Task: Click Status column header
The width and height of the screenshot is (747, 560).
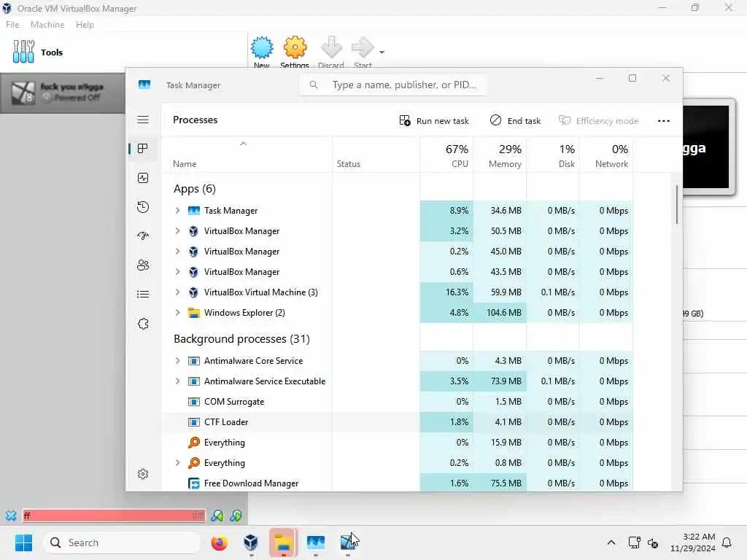Action: point(376,155)
